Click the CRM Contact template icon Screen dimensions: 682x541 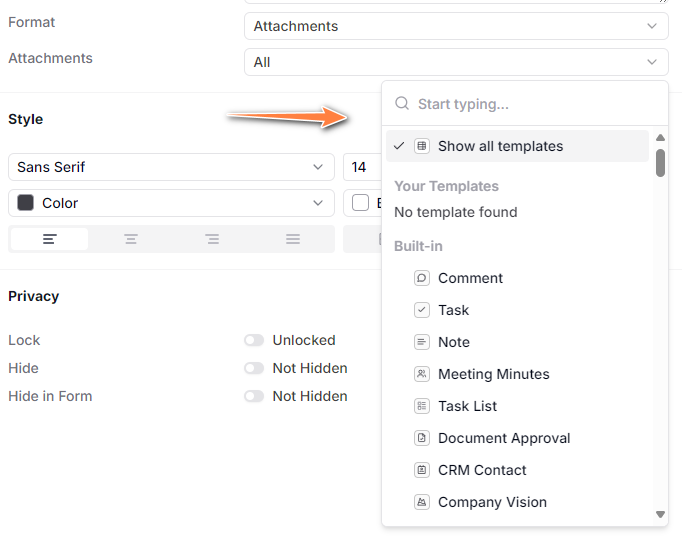pos(421,470)
